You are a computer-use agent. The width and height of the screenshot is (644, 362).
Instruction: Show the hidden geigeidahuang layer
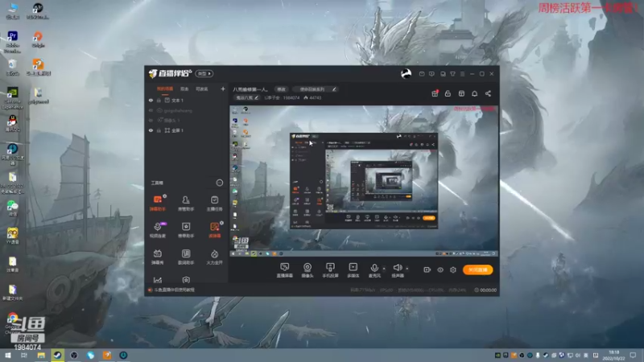point(151,110)
